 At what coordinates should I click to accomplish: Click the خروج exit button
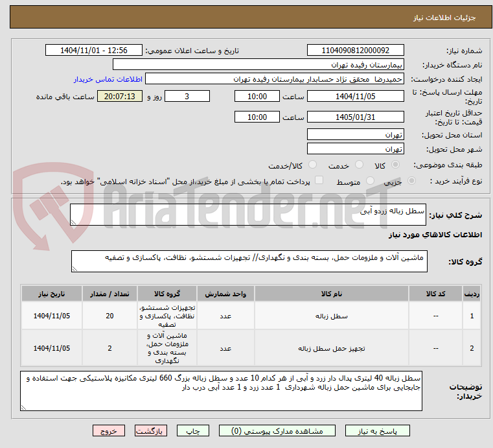coord(108,430)
